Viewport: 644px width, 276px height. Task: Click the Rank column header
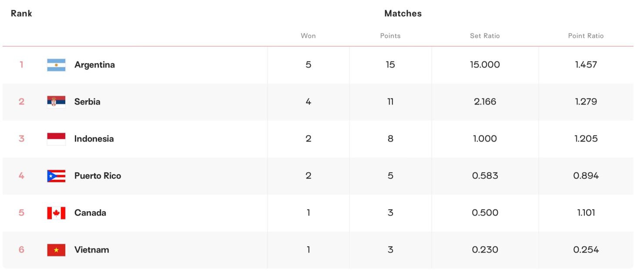pos(21,13)
